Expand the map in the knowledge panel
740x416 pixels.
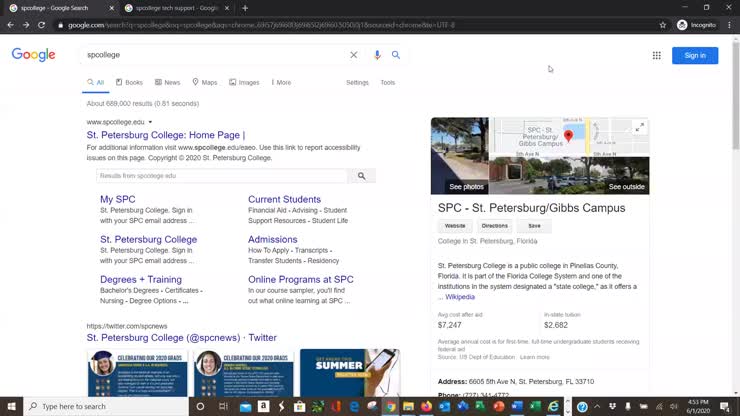(x=639, y=127)
